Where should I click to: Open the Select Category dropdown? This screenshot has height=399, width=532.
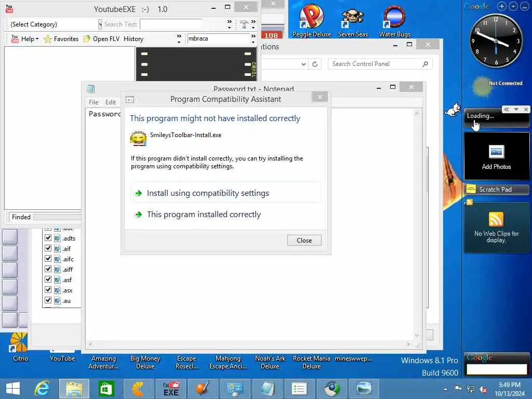pos(100,24)
